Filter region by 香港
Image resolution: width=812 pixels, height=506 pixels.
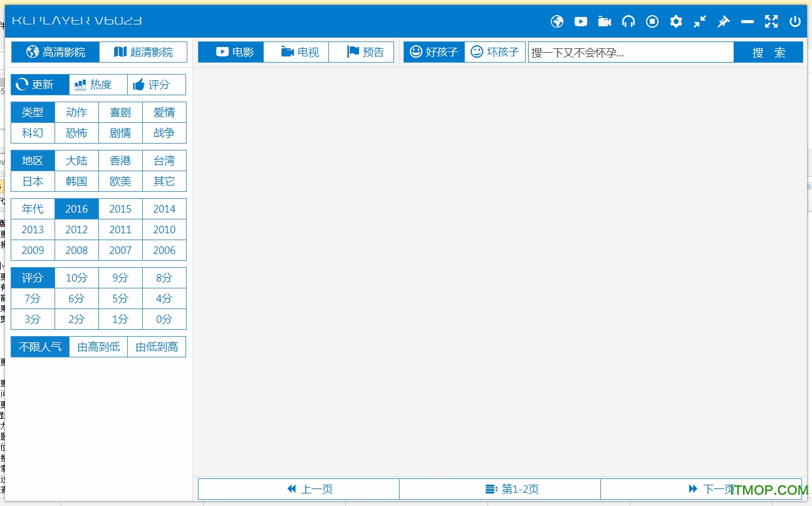[120, 161]
